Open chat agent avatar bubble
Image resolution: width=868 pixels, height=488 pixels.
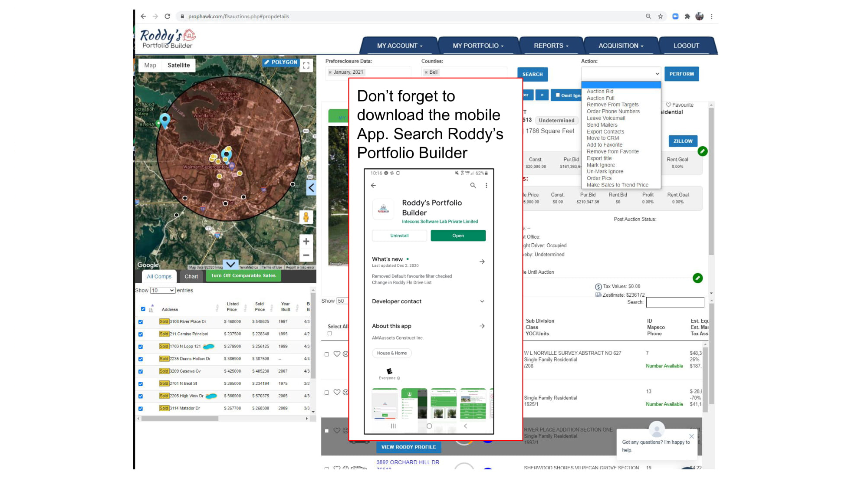[657, 429]
